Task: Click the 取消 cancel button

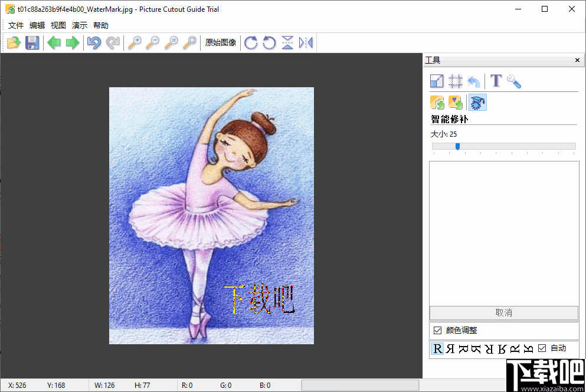Action: click(x=504, y=313)
